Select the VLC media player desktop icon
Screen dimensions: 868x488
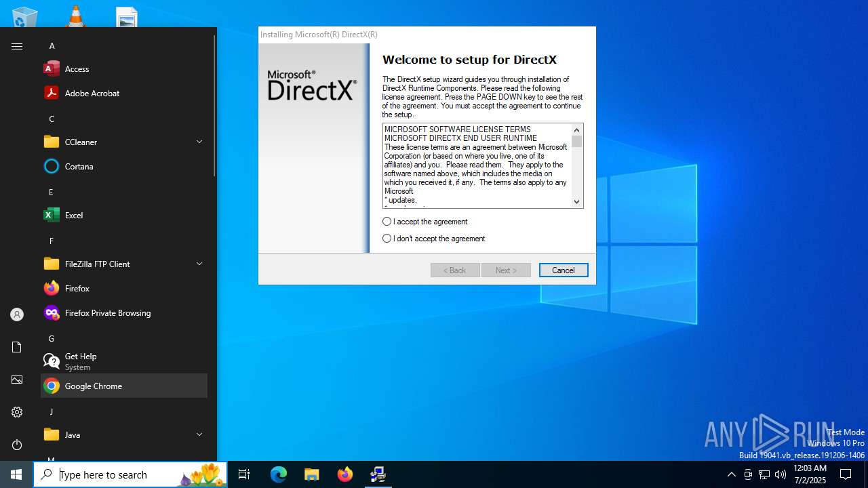(76, 16)
